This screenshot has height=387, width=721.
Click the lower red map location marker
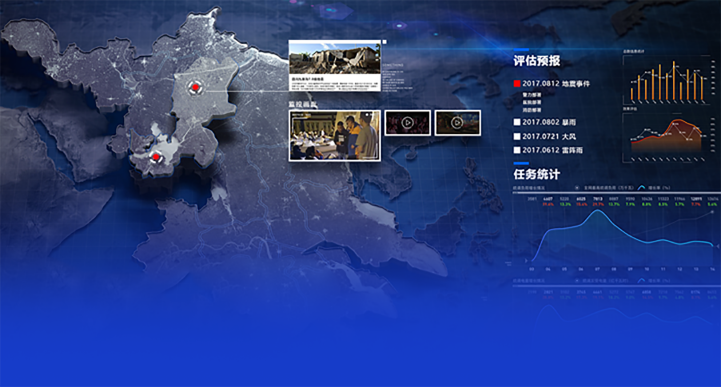click(156, 157)
